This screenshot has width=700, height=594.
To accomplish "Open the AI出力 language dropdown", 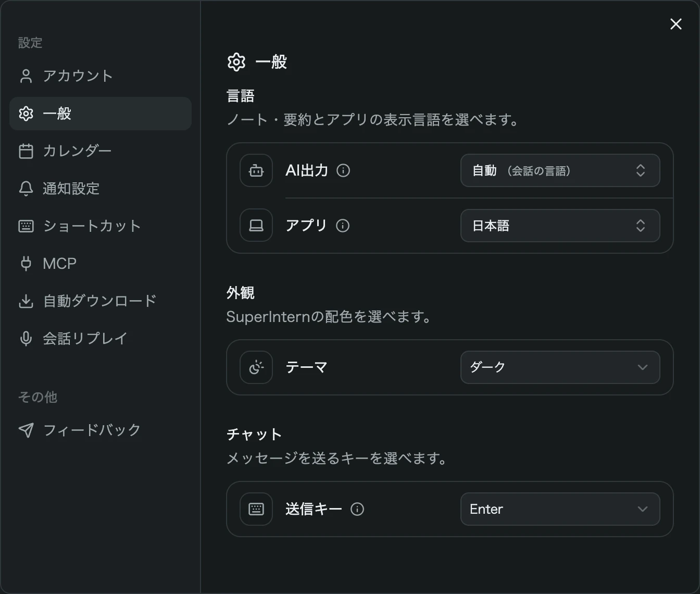I will tap(560, 170).
